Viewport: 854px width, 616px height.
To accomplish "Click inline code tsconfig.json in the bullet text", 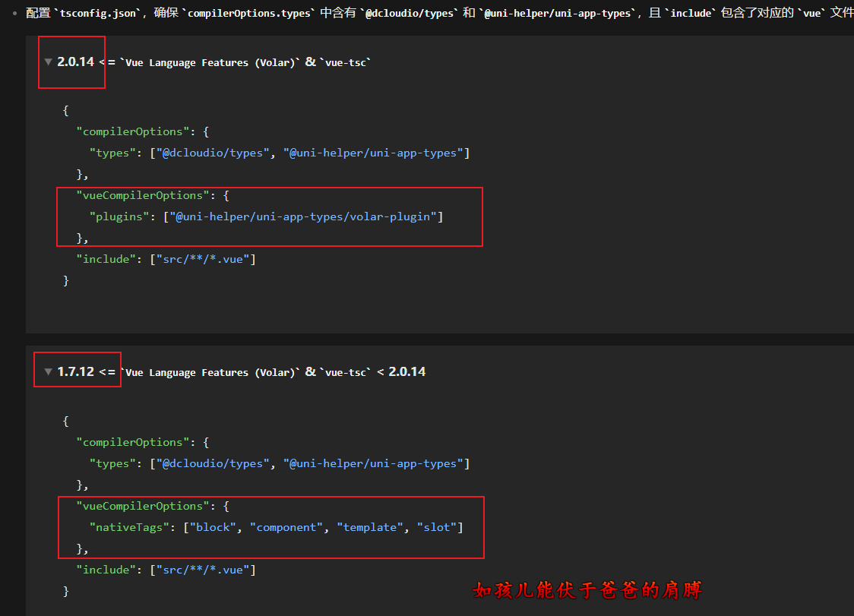I will tap(94, 13).
